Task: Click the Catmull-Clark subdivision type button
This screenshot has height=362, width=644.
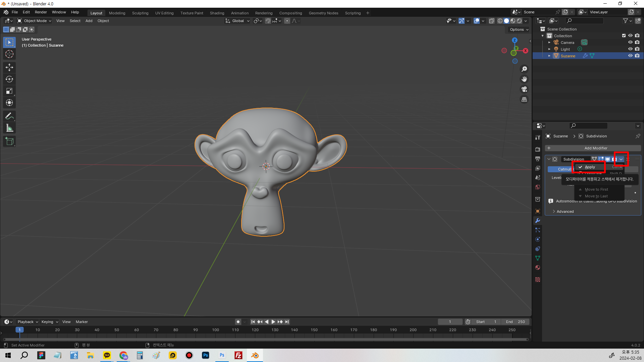Action: [561, 169]
